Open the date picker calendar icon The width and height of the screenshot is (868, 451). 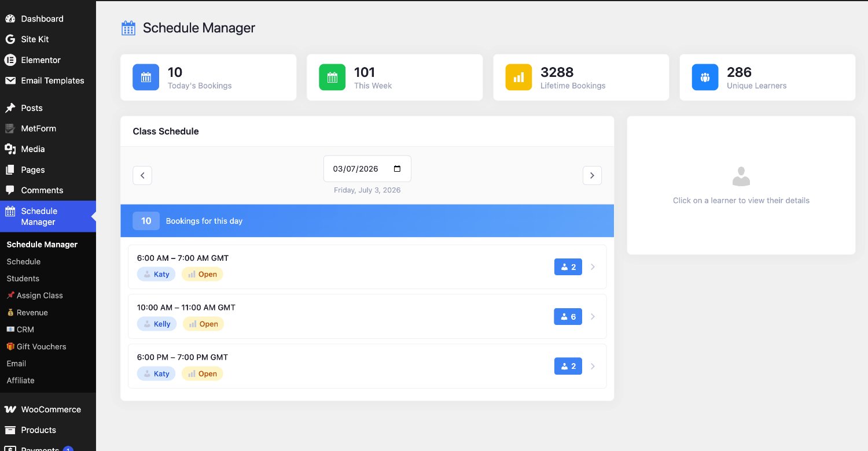[x=397, y=169]
